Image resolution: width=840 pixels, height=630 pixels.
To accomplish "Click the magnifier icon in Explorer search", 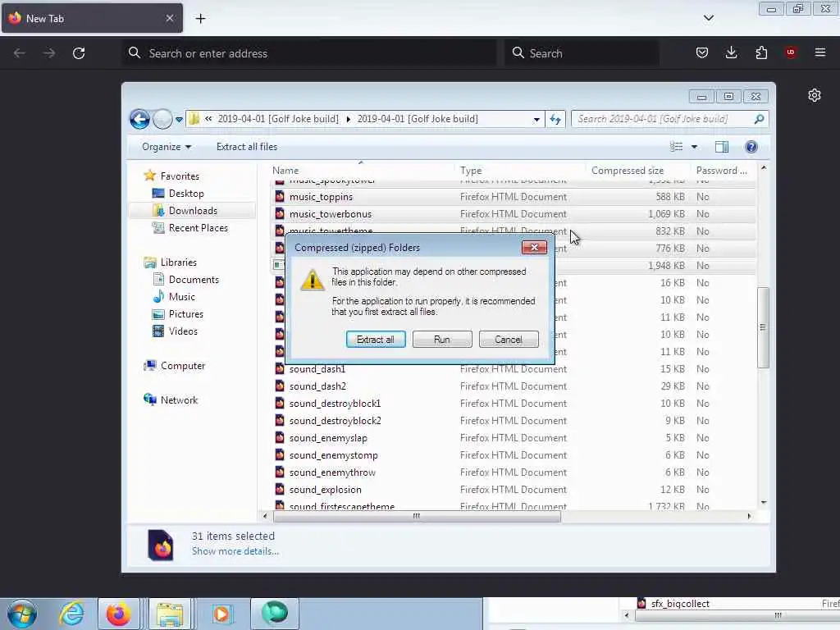I will (x=759, y=119).
